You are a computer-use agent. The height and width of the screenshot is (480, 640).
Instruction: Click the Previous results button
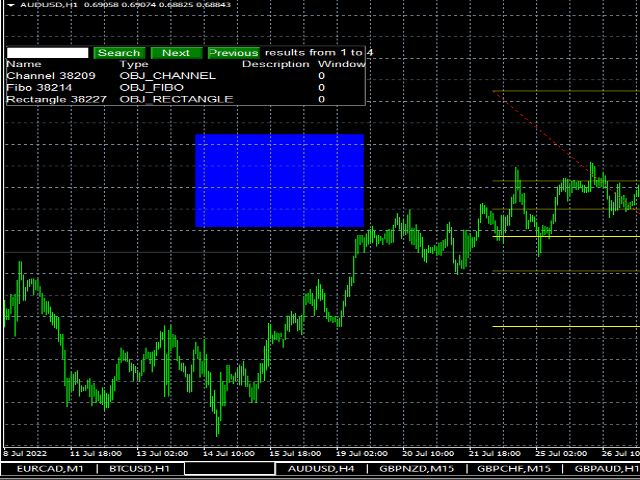[x=233, y=53]
